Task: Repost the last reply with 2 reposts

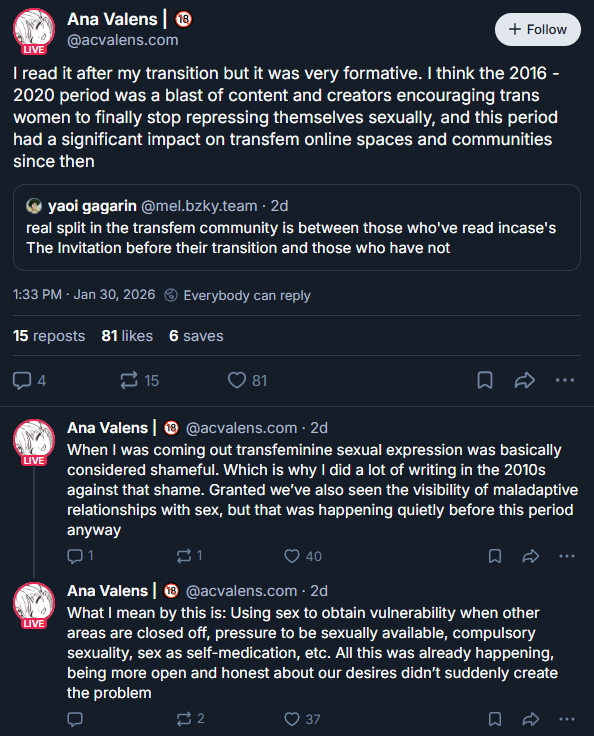Action: (x=184, y=719)
